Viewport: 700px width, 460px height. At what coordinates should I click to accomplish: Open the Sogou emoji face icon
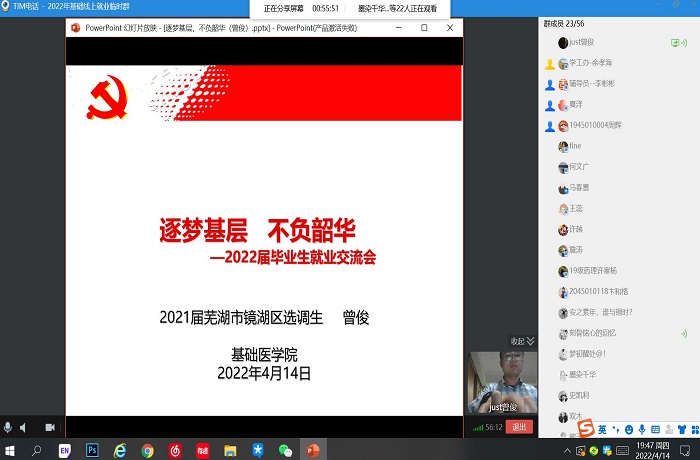629,429
